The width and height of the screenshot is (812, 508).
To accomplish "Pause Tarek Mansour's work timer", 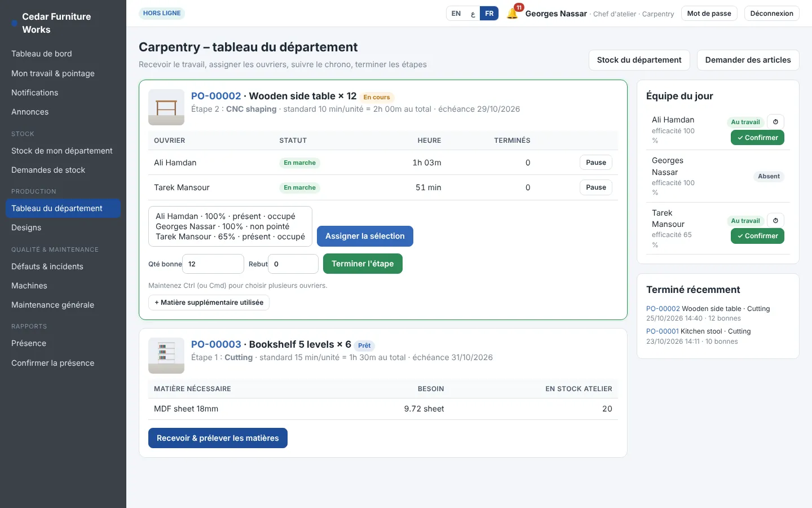I will tap(595, 187).
